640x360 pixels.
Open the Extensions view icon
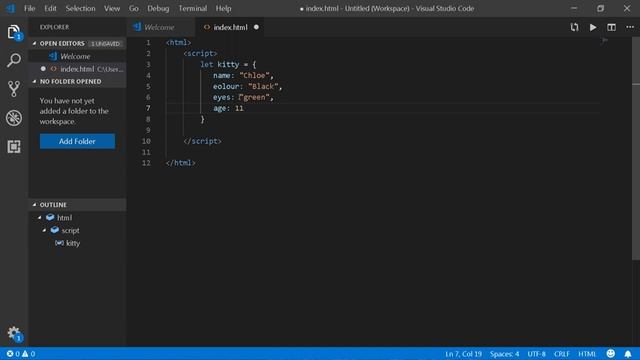(14, 147)
